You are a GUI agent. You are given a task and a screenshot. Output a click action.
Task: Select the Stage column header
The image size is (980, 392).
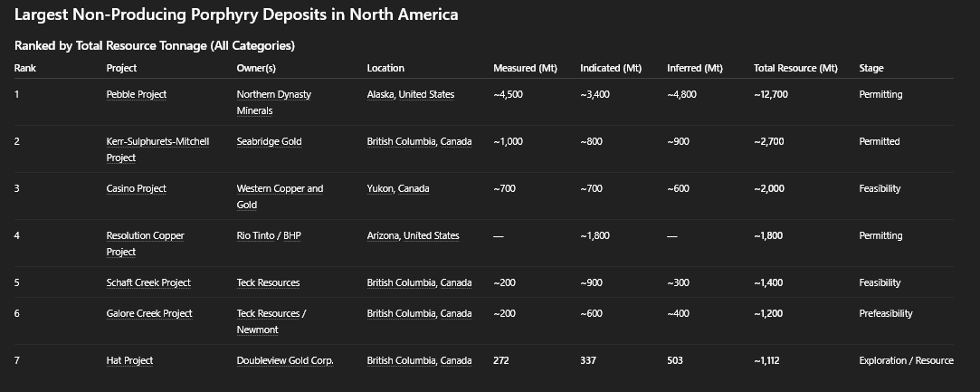[x=871, y=68]
